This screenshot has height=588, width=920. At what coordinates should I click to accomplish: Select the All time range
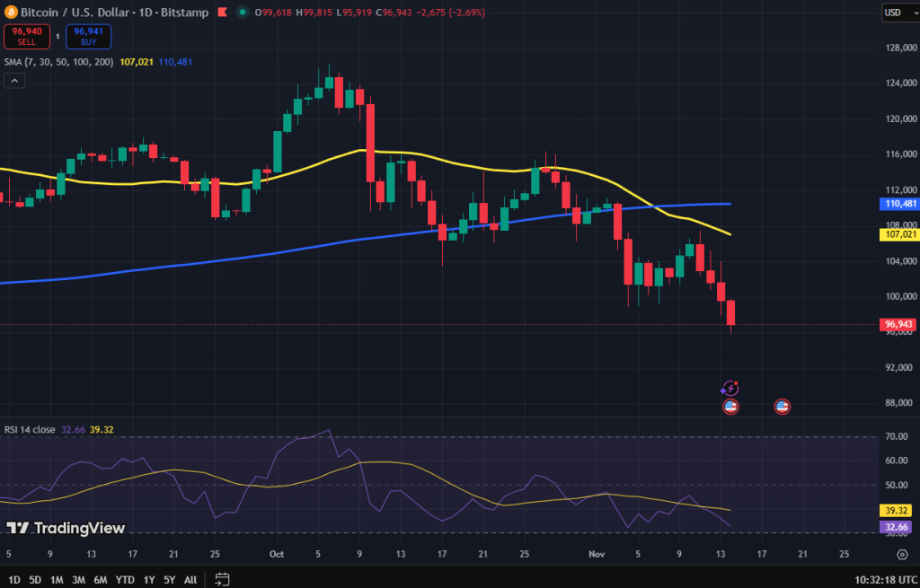coord(190,580)
